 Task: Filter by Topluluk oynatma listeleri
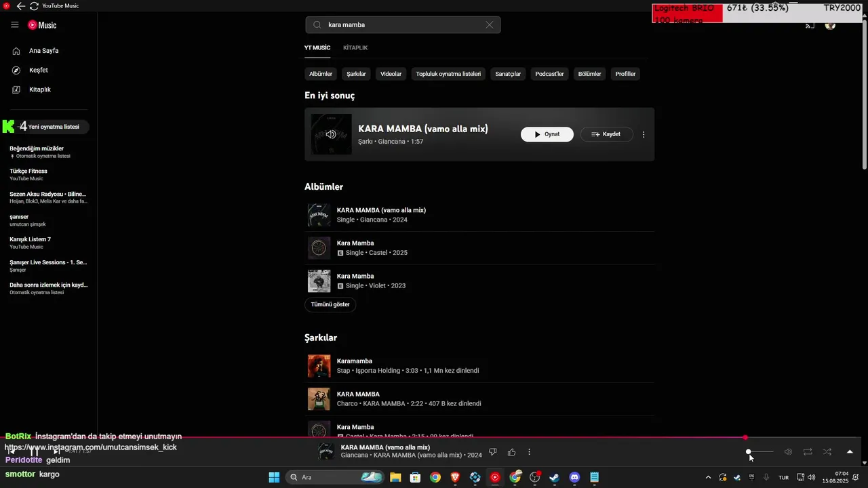pos(448,74)
